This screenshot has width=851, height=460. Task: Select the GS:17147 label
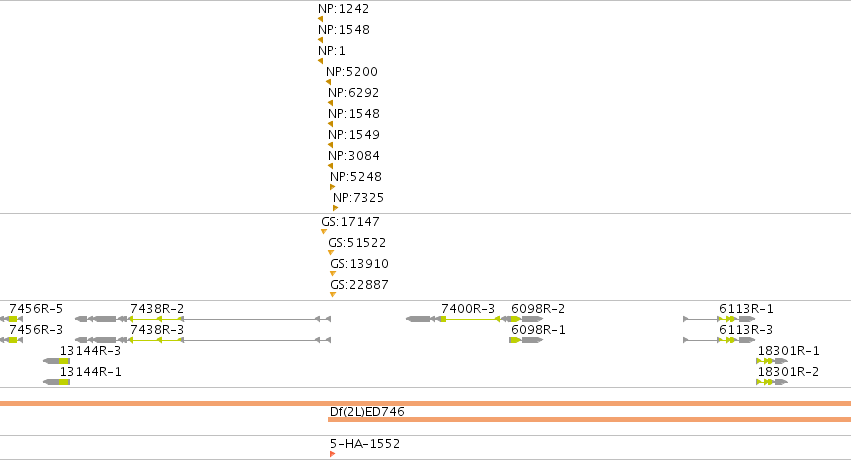click(350, 221)
